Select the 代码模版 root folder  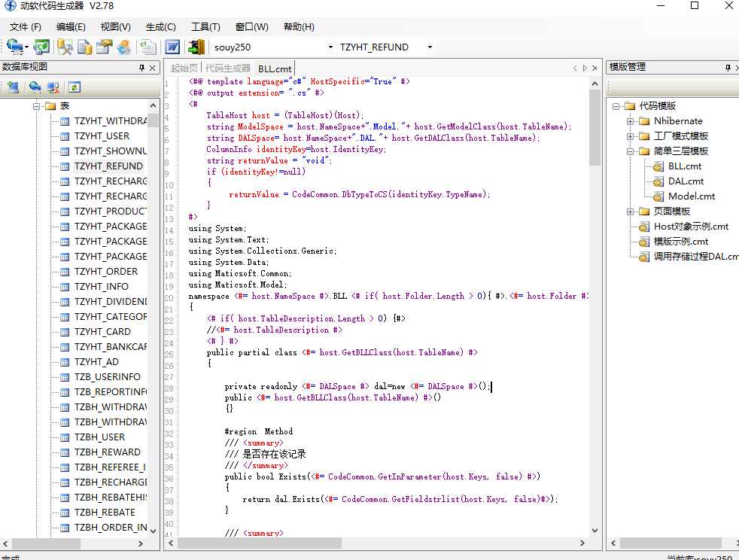[658, 105]
